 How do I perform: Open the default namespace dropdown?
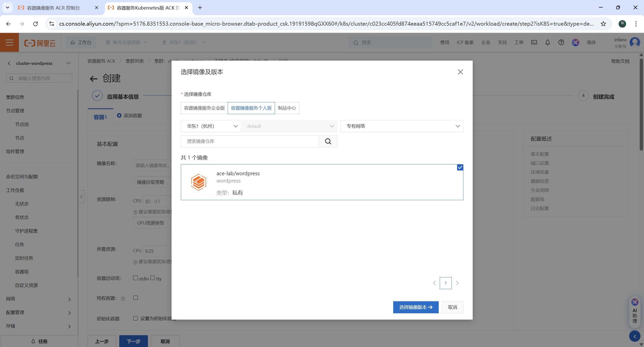(x=289, y=126)
